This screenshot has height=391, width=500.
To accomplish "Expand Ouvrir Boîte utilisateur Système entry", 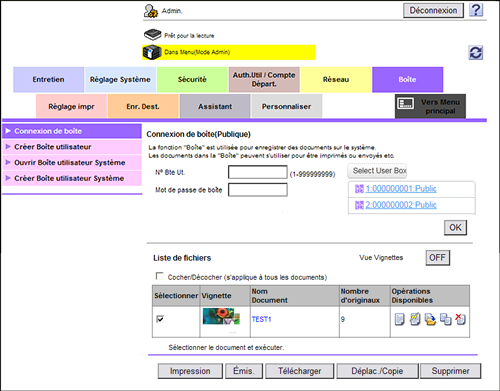I will pyautogui.click(x=72, y=163).
